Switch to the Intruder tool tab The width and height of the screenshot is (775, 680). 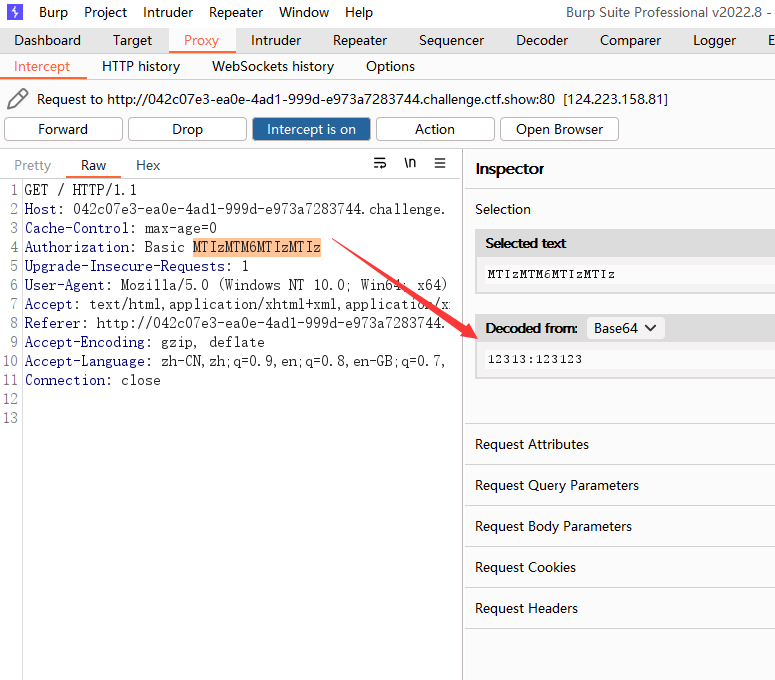(276, 41)
